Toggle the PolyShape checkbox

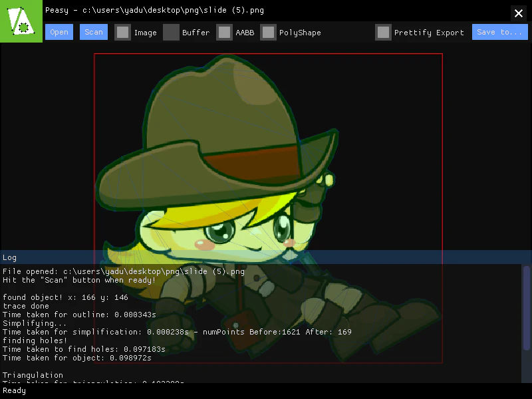click(x=268, y=32)
